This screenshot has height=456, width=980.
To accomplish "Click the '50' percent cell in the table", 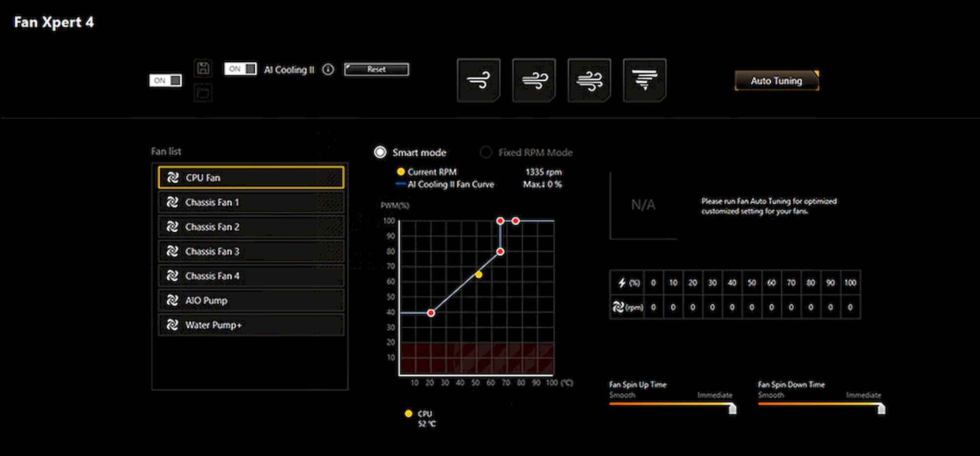I will point(752,283).
